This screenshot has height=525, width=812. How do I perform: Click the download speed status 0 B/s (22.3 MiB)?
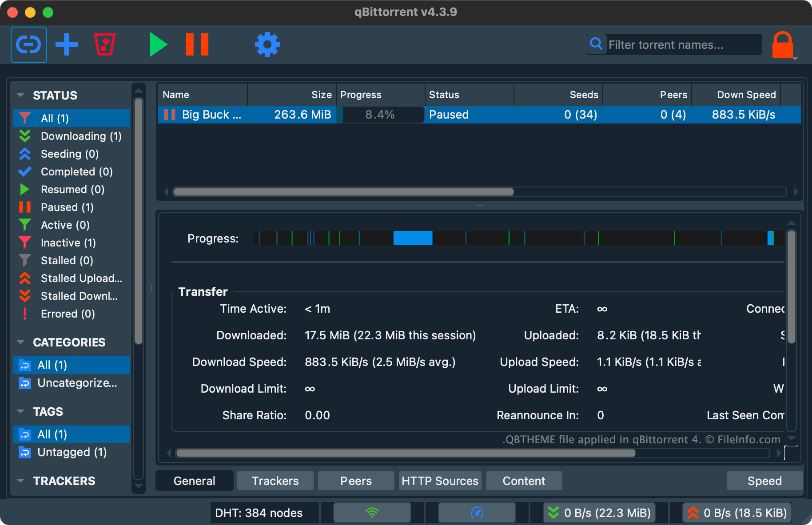pos(600,513)
